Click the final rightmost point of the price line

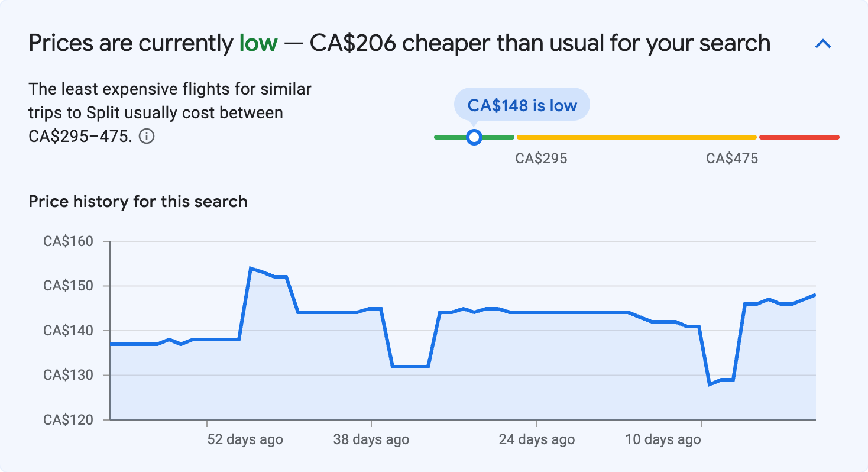[x=815, y=295]
